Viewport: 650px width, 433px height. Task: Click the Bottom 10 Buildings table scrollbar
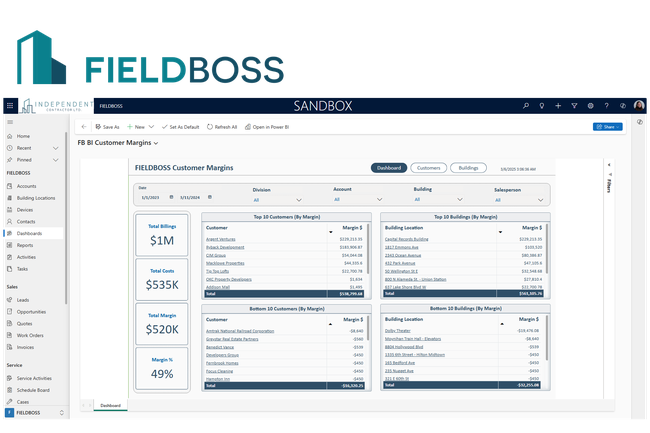(547, 338)
